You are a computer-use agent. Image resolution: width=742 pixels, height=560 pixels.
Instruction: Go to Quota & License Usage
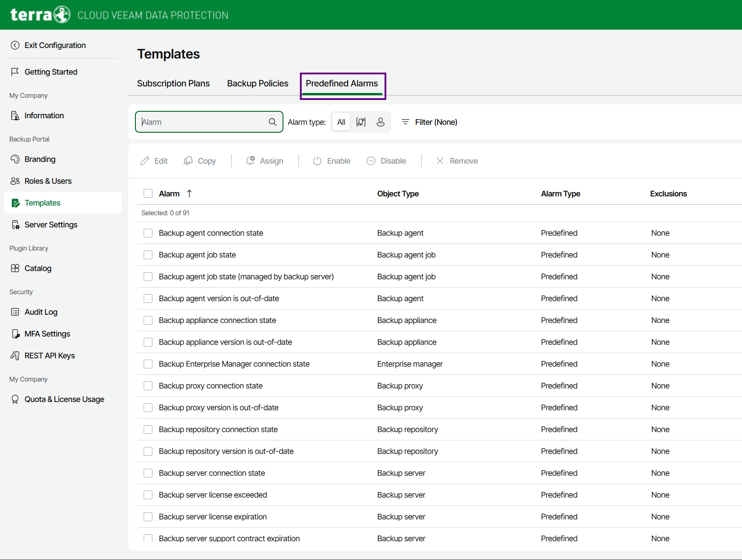click(x=64, y=399)
